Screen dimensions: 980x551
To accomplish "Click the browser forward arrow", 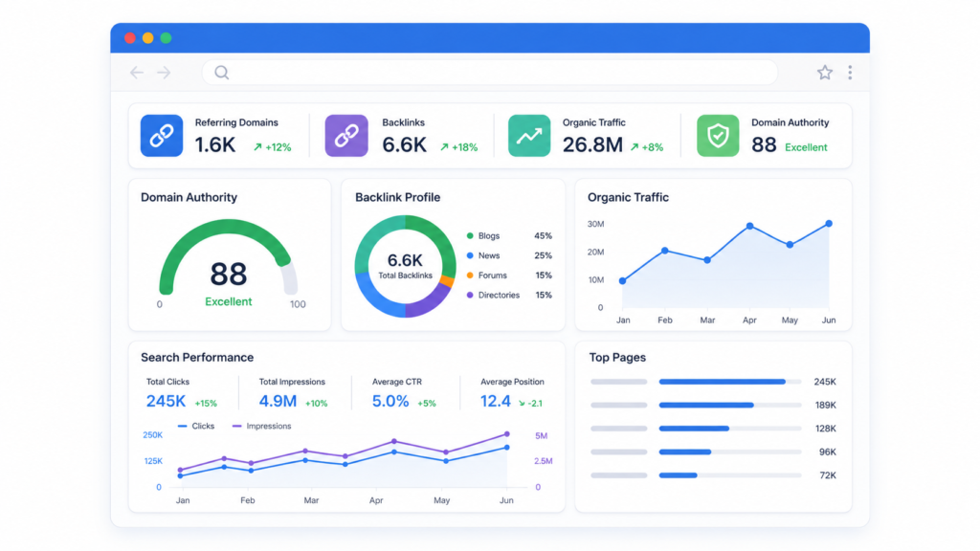I will pyautogui.click(x=164, y=73).
